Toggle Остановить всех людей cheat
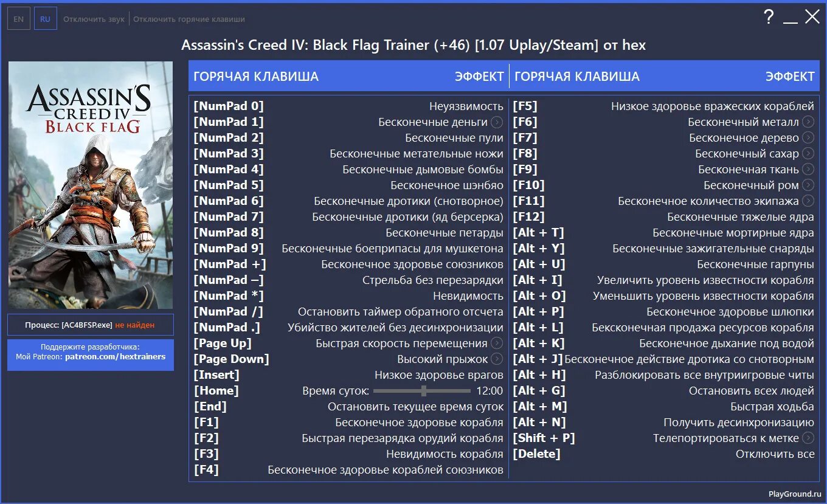Viewport: 827px width, 504px height. point(752,391)
